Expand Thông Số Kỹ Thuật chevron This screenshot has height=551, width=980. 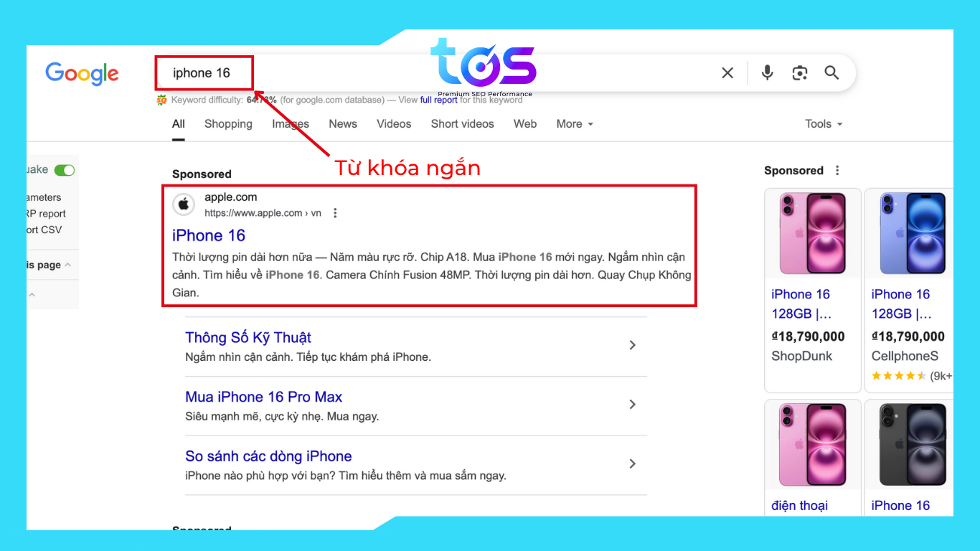[x=632, y=345]
